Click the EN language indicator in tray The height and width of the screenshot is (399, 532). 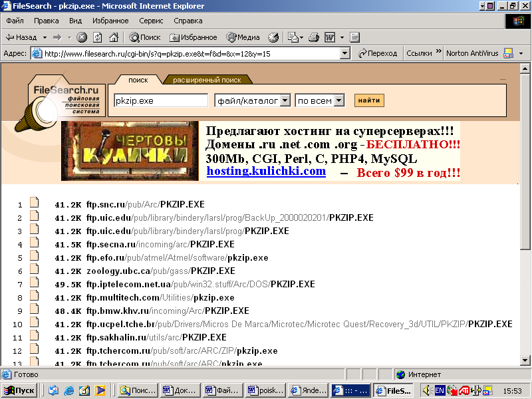click(440, 390)
